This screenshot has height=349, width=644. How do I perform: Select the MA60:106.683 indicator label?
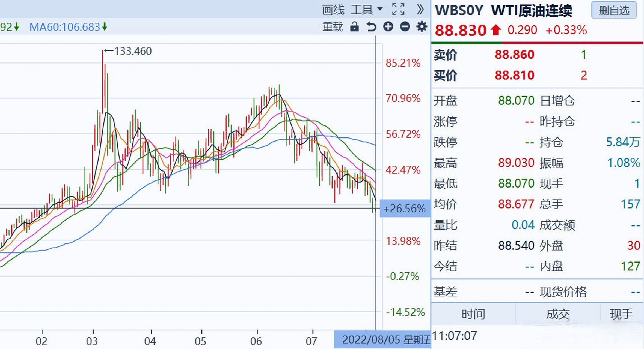[65, 27]
